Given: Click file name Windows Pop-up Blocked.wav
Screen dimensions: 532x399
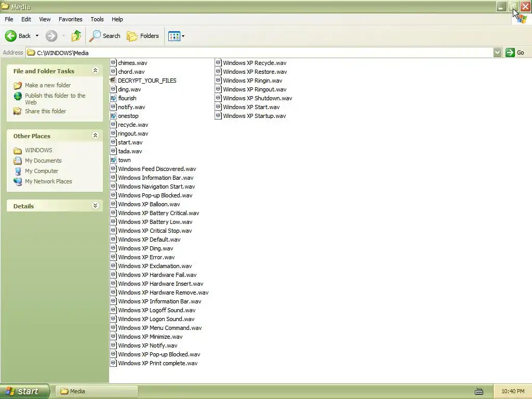Looking at the screenshot, I should [x=155, y=195].
